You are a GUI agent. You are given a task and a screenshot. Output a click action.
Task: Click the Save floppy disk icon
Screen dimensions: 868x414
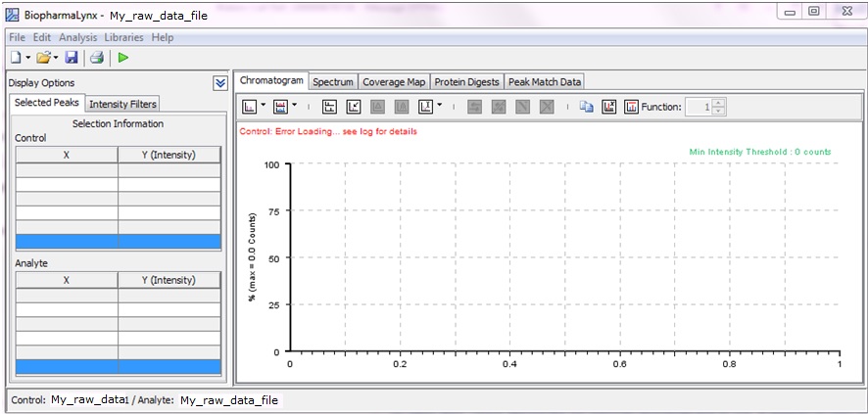point(72,58)
